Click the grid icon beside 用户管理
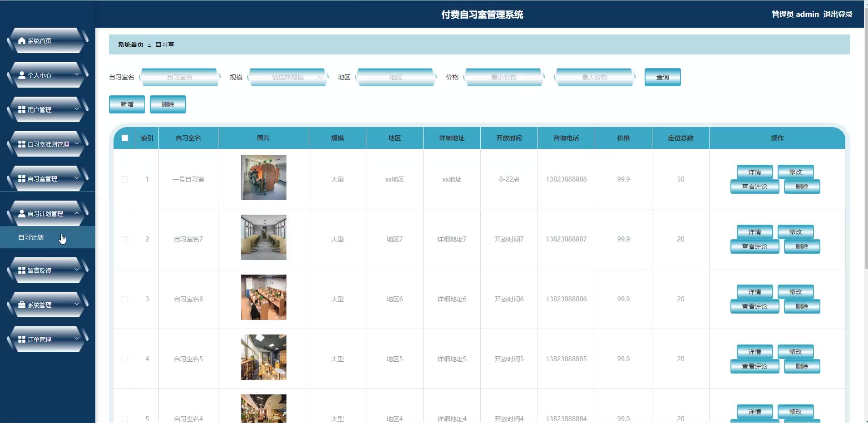868x423 pixels. [x=22, y=110]
